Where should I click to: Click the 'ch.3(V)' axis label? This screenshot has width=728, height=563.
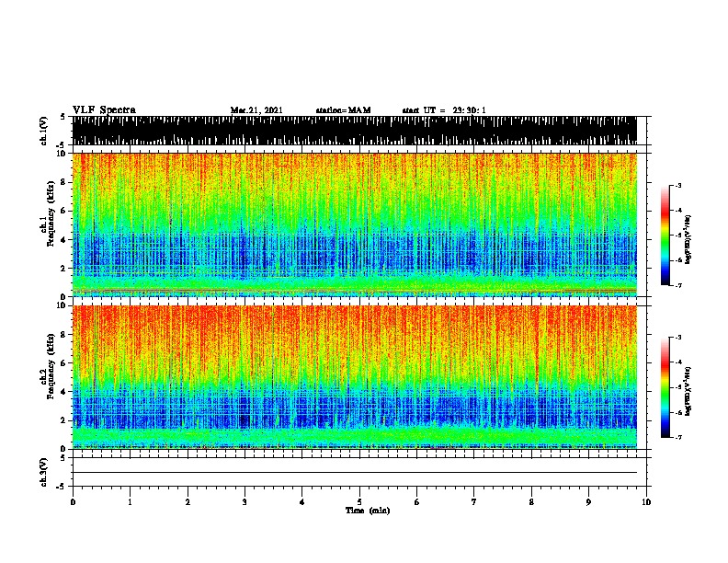click(43, 472)
